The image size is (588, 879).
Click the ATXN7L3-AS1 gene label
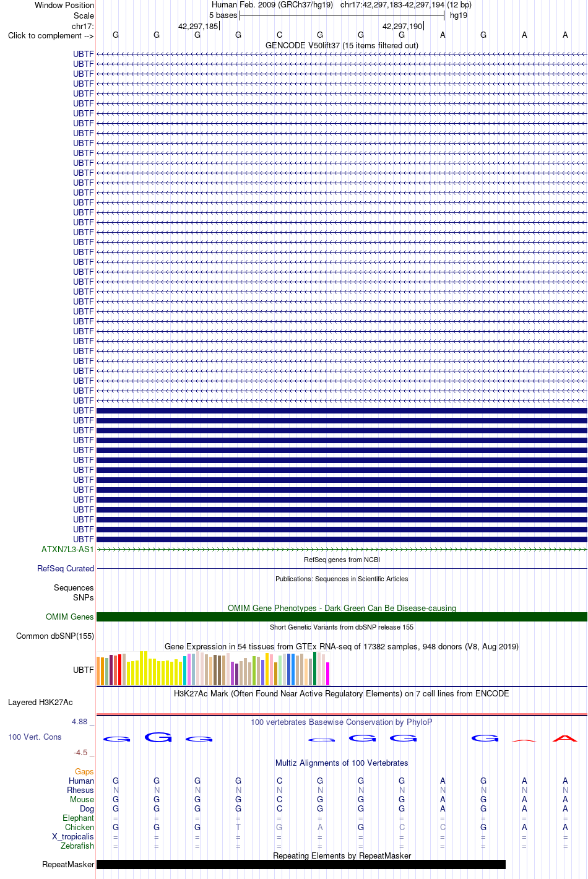67,549
